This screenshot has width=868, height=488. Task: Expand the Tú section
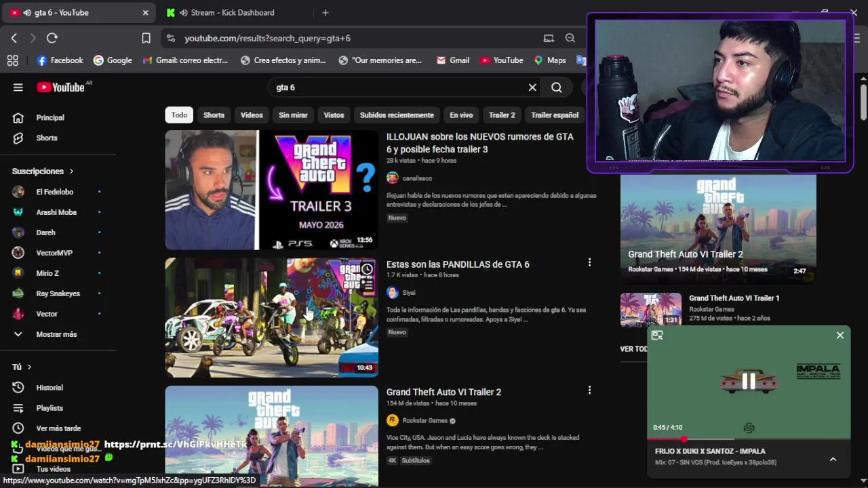click(x=22, y=366)
